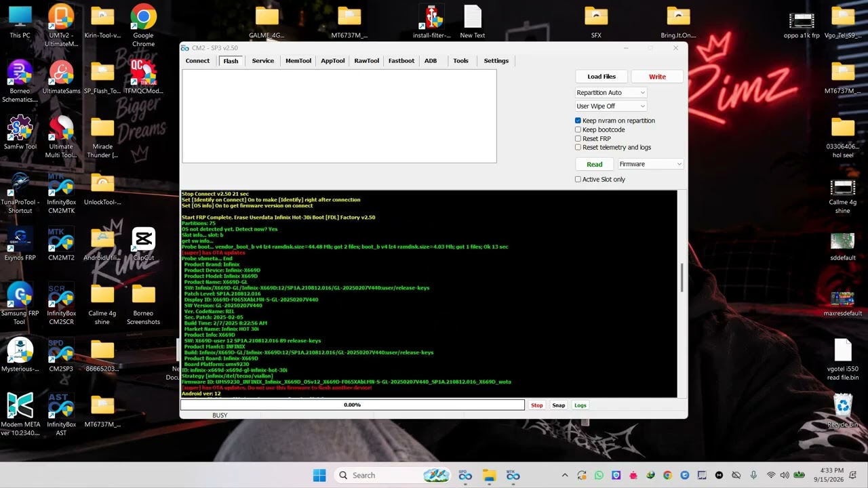Launch the UltimateSams desktop shortcut
Viewport: 868px width, 488px height.
click(61, 77)
